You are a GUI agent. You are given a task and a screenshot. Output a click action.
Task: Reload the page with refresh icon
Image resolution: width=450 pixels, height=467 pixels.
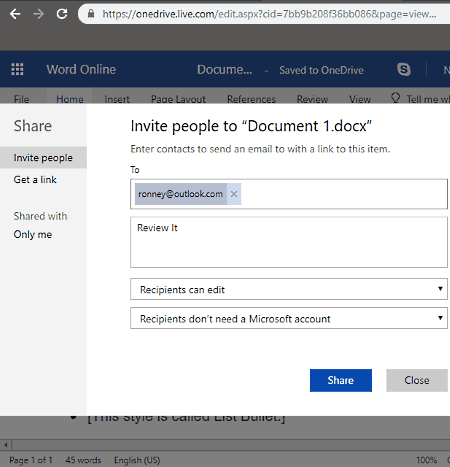pos(62,14)
